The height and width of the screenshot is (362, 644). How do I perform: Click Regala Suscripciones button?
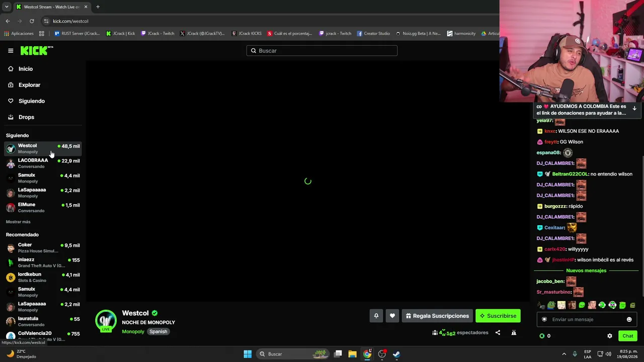pyautogui.click(x=437, y=316)
